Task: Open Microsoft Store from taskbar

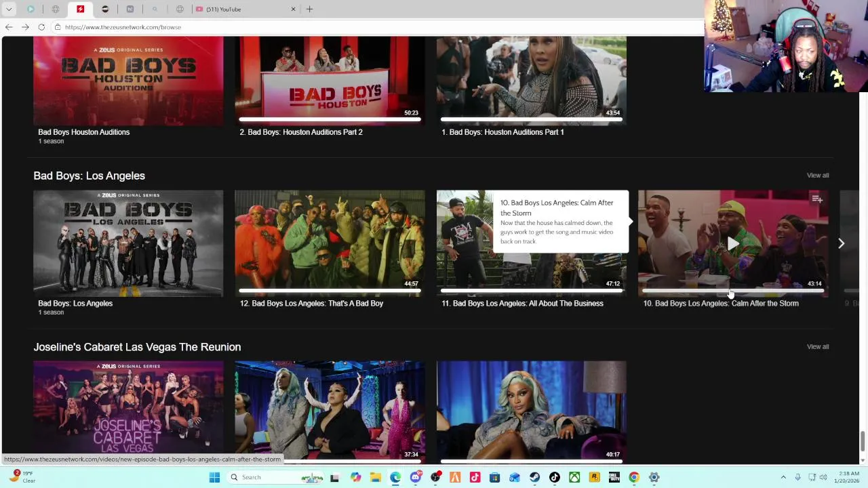Action: click(x=494, y=477)
